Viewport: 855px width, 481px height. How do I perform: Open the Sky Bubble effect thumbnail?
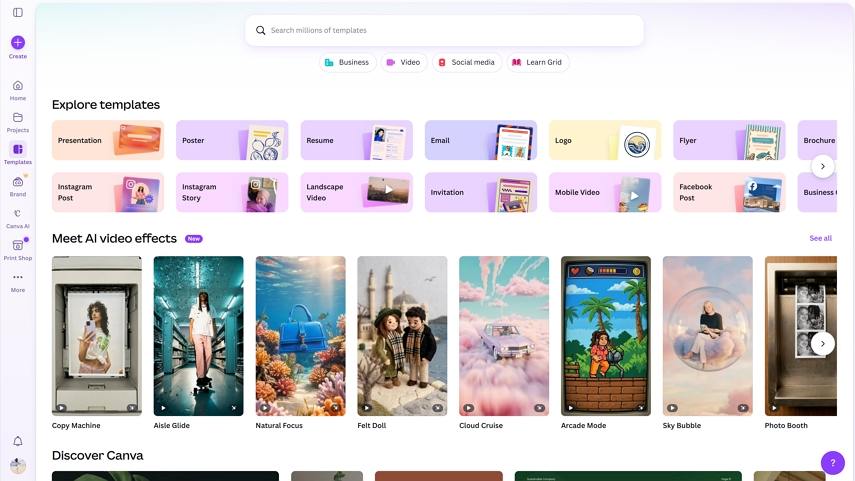(x=708, y=336)
